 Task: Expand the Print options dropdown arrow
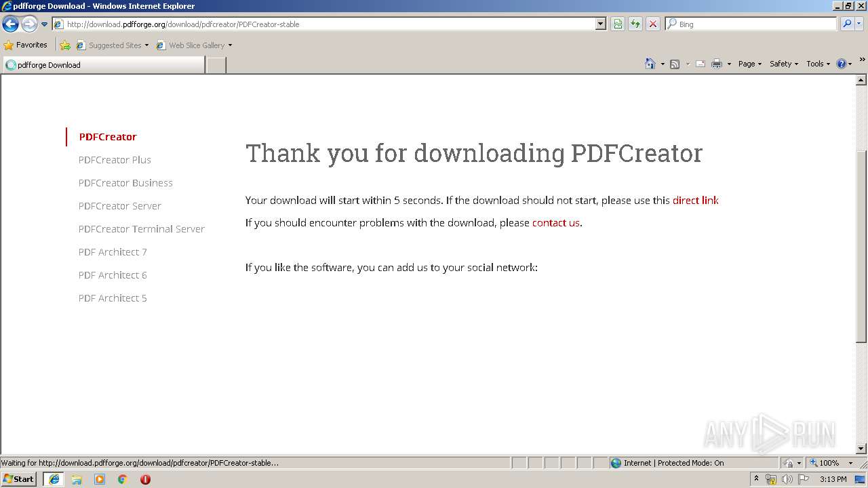click(729, 64)
